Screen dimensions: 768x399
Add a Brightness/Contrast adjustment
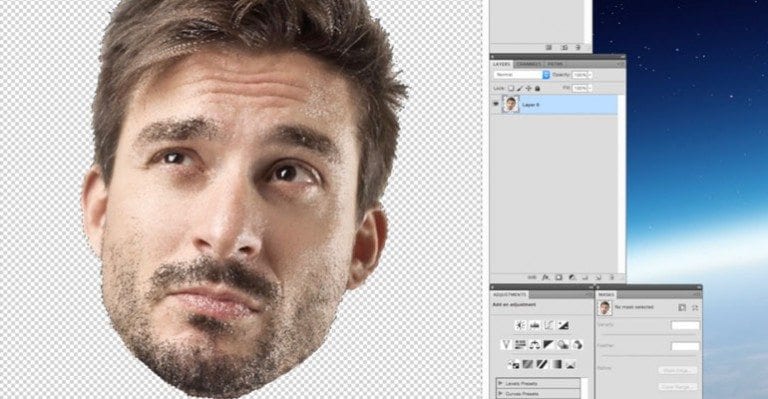click(520, 325)
